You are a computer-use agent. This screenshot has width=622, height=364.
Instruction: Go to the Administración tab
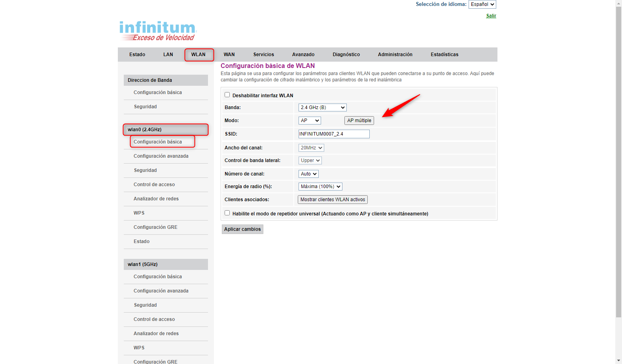pyautogui.click(x=395, y=55)
